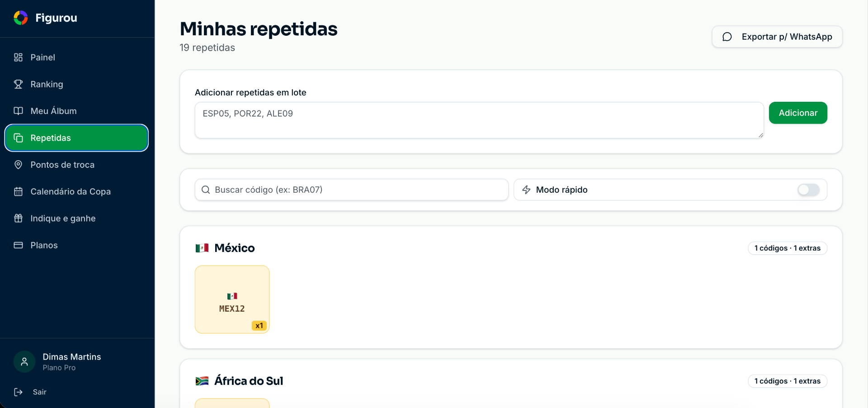Image resolution: width=868 pixels, height=408 pixels.
Task: Click the África do Sul flag icon
Action: pos(202,381)
